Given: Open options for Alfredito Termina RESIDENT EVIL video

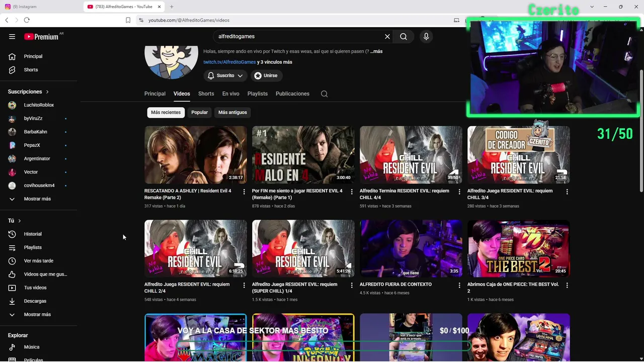Looking at the screenshot, I should pyautogui.click(x=459, y=192).
